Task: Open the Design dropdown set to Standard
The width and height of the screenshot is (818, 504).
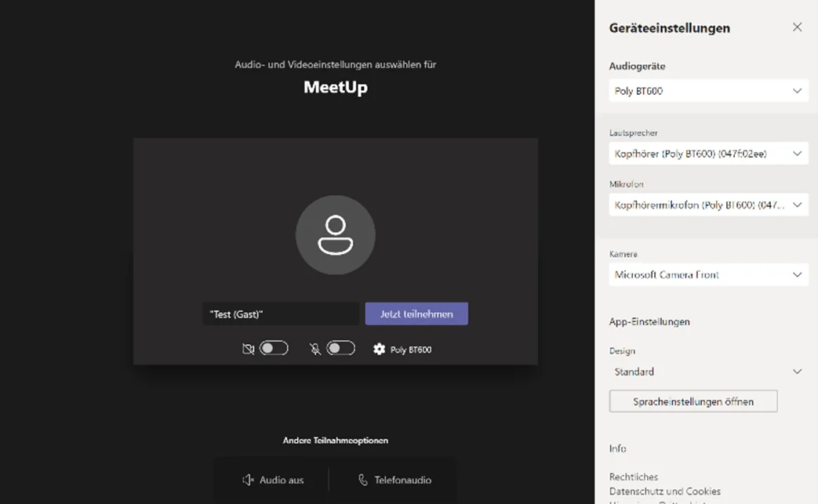Action: (x=708, y=372)
